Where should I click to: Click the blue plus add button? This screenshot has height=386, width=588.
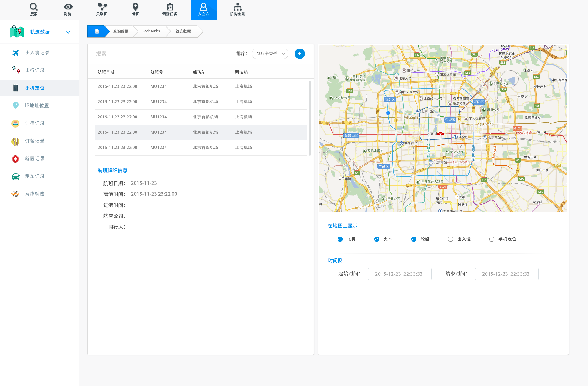(x=299, y=54)
